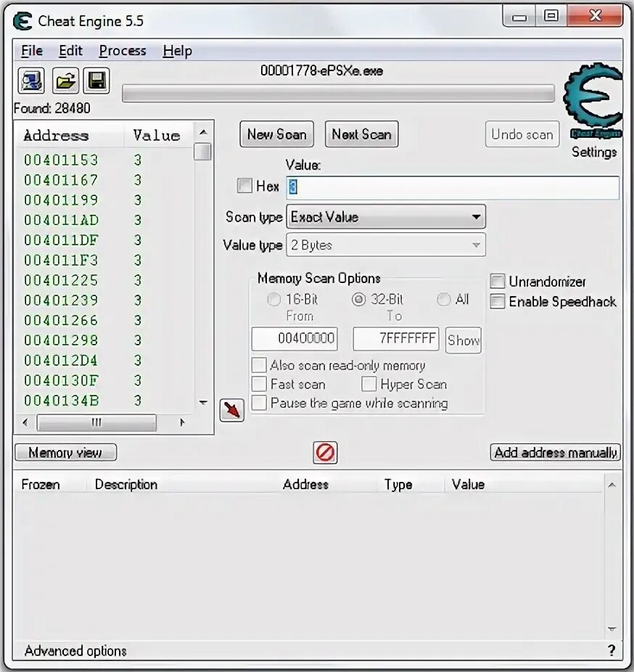The image size is (634, 672).
Task: Click the Next Scan button
Action: pyautogui.click(x=361, y=134)
